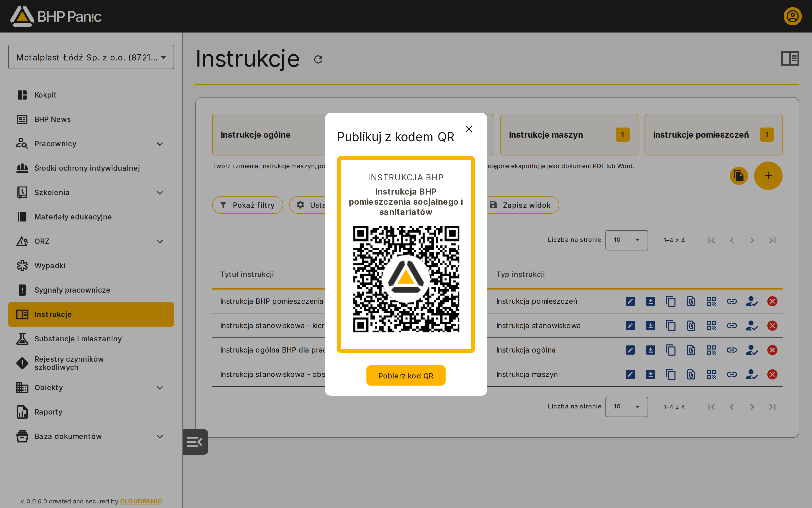812x508 pixels.
Task: Click the BHP Panic logo
Action: point(56,16)
